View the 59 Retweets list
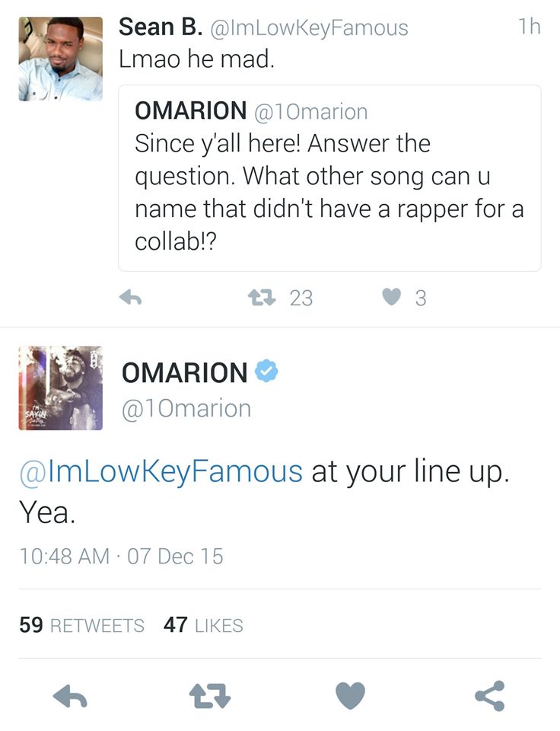The width and height of the screenshot is (560, 731). (81, 624)
